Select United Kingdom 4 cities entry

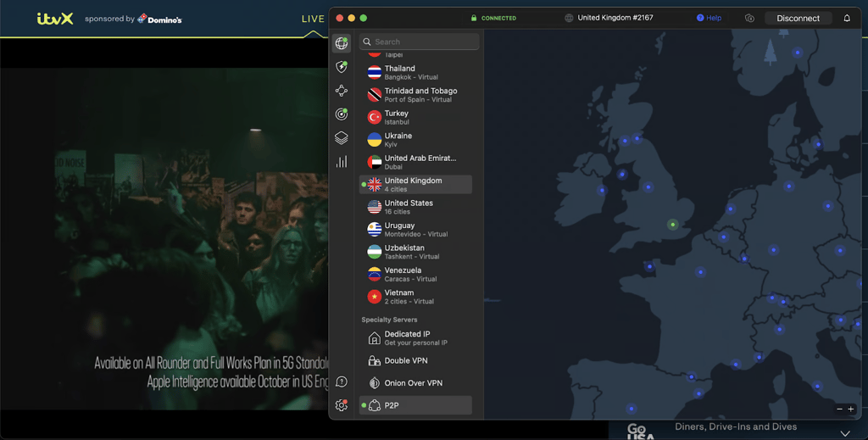click(415, 184)
